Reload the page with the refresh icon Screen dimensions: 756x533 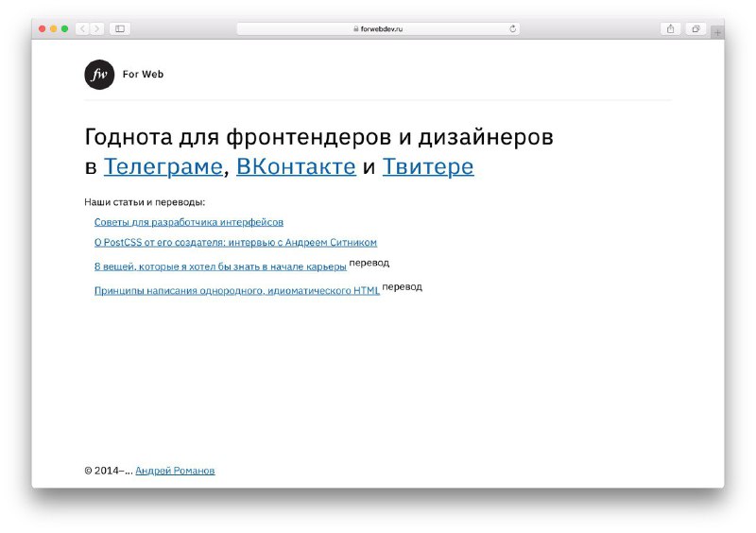point(512,29)
